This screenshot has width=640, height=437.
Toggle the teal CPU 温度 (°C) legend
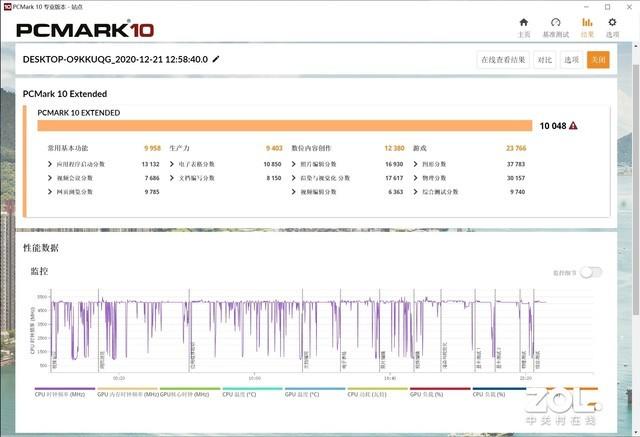tap(252, 392)
